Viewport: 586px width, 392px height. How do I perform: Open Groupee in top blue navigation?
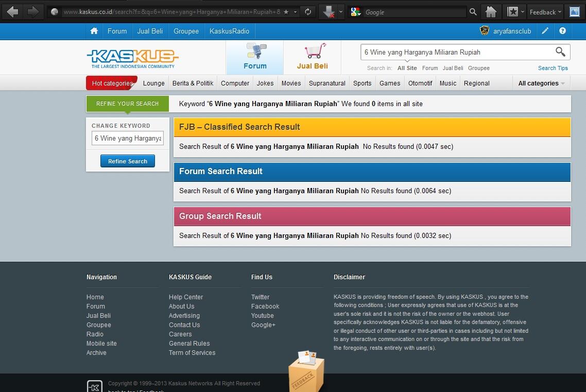click(x=186, y=31)
